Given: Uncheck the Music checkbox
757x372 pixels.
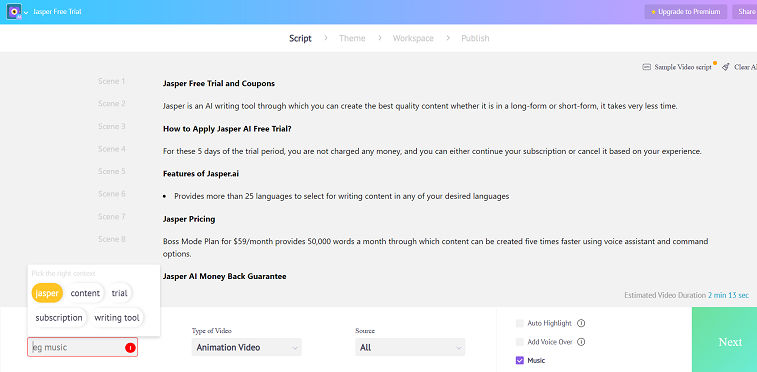Looking at the screenshot, I should pyautogui.click(x=519, y=360).
